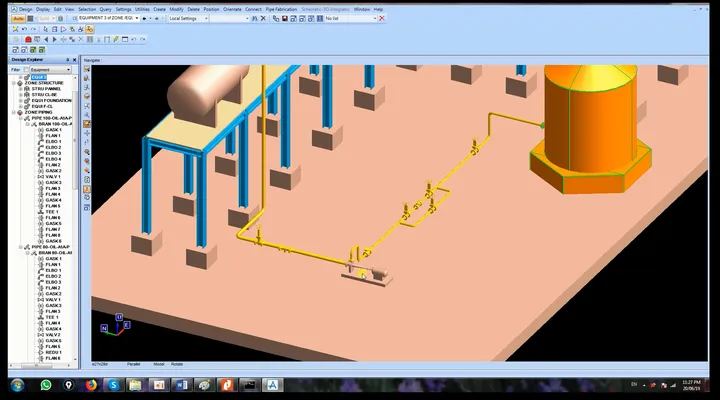Toggle the Auto button in top toolbar
The height and width of the screenshot is (400, 720).
click(18, 18)
